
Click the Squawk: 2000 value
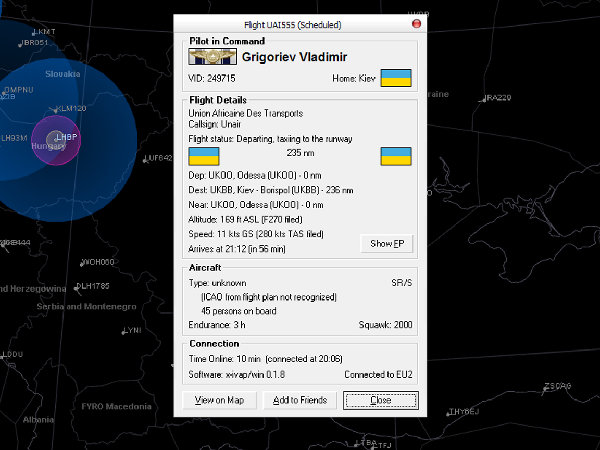click(385, 325)
